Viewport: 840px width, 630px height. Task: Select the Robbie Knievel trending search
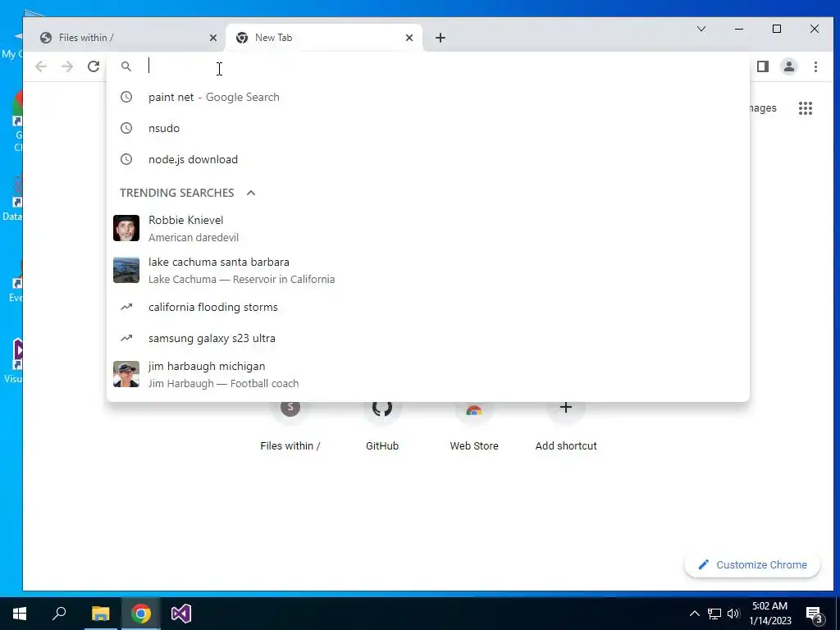point(428,228)
